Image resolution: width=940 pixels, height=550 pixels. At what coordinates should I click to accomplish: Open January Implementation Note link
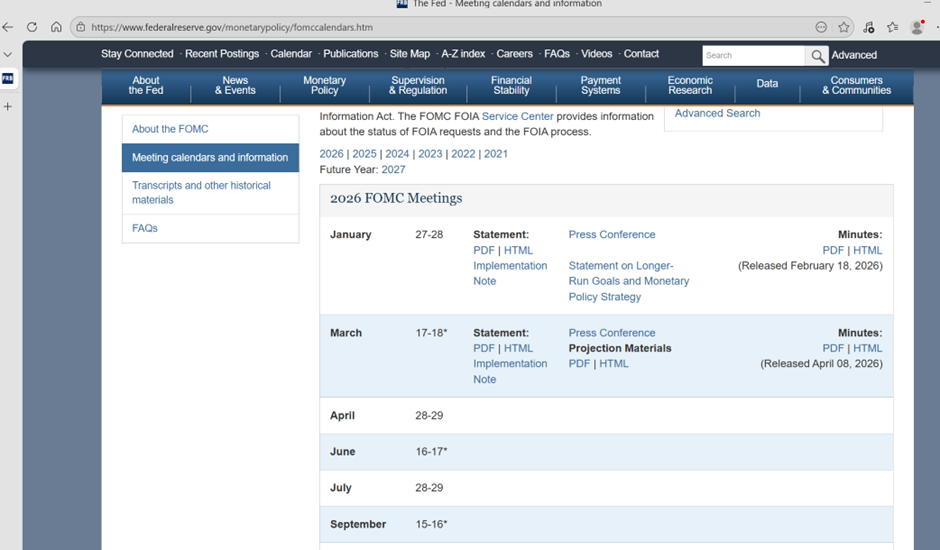pos(510,274)
